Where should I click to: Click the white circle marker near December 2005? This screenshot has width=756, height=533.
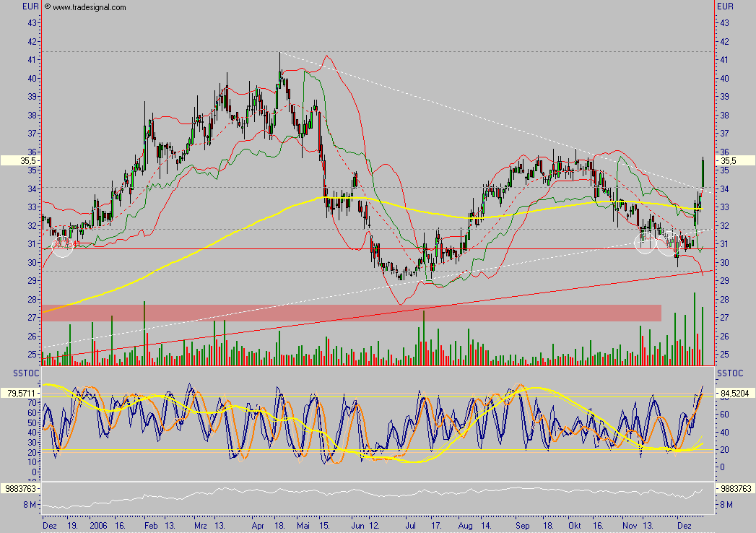tap(63, 247)
